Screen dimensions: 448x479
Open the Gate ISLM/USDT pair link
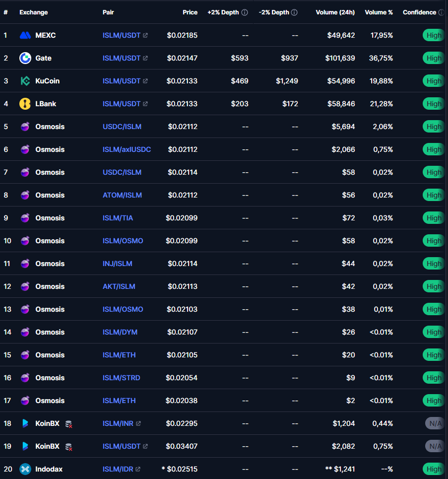122,58
